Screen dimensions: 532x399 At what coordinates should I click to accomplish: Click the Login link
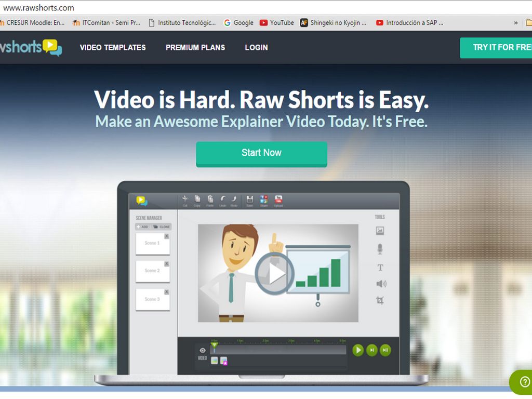(256, 47)
